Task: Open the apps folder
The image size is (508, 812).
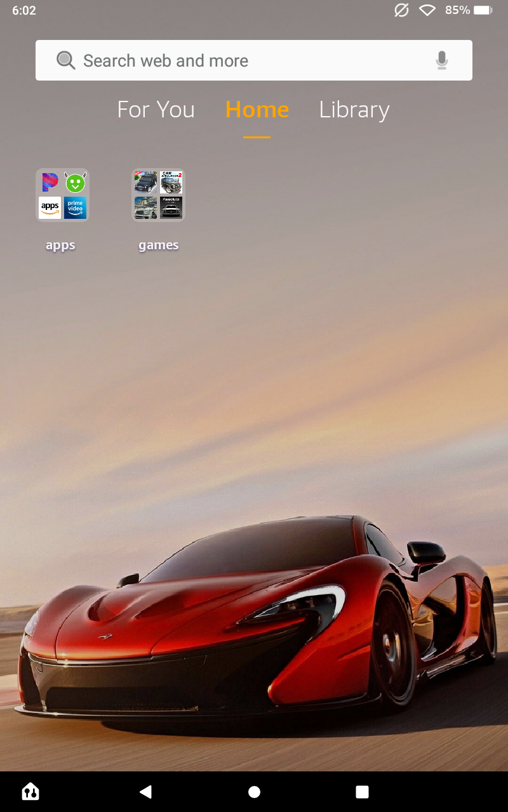Action: tap(62, 195)
